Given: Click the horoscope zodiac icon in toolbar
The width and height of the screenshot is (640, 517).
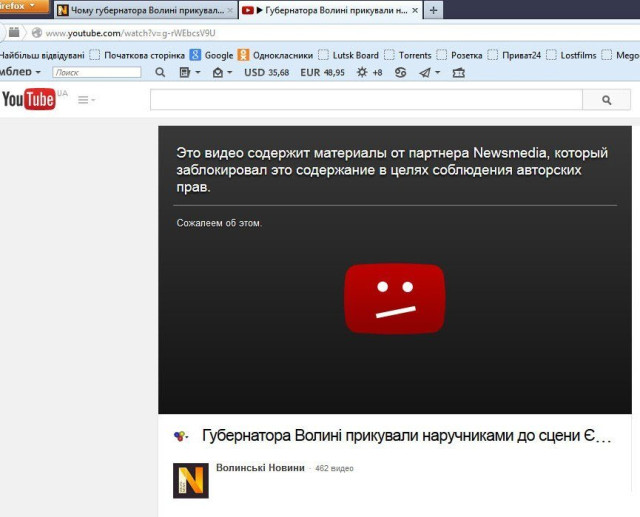Looking at the screenshot, I should click(401, 73).
